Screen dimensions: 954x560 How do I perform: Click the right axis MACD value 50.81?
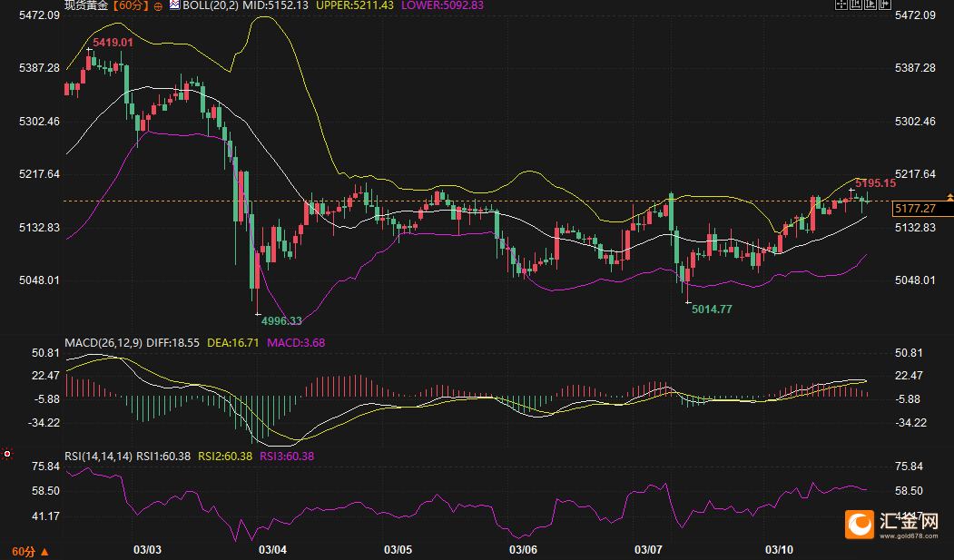[909, 353]
